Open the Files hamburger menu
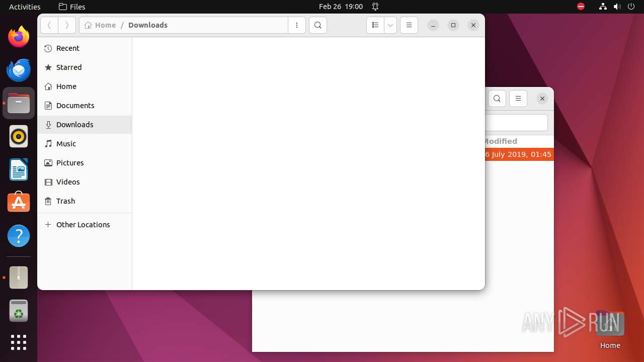The height and width of the screenshot is (362, 644). pyautogui.click(x=409, y=25)
